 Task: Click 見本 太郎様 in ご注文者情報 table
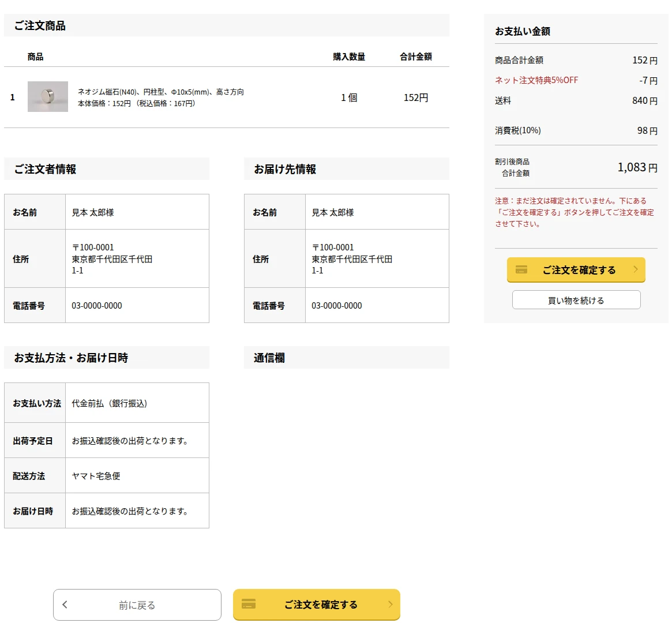pyautogui.click(x=92, y=212)
